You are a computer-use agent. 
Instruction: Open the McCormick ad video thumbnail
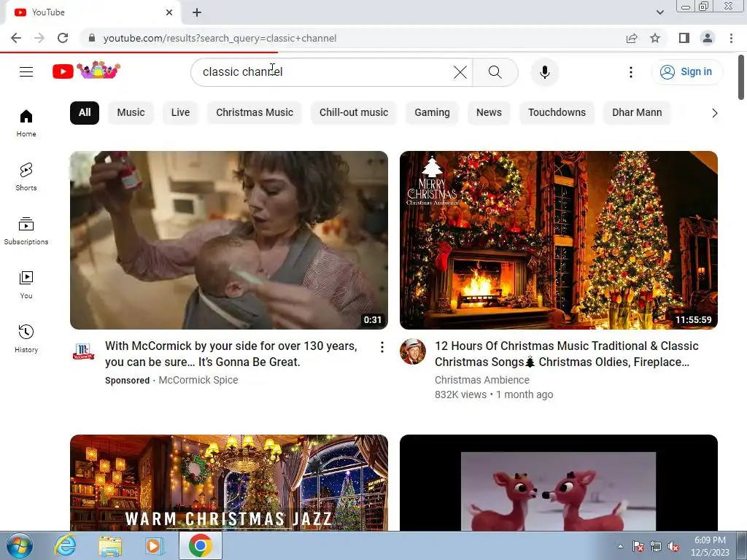(228, 240)
